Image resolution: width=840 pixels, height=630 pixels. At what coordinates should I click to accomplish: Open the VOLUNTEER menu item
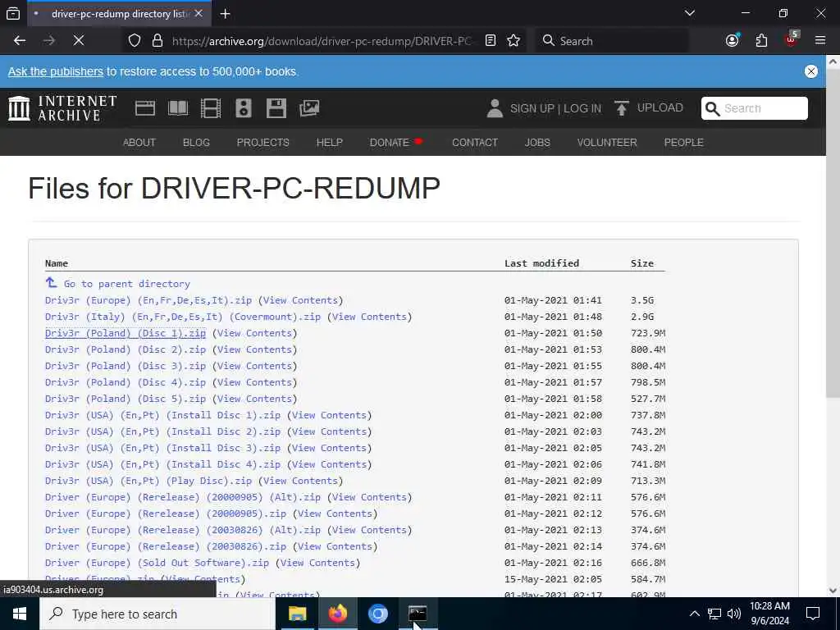coord(607,143)
